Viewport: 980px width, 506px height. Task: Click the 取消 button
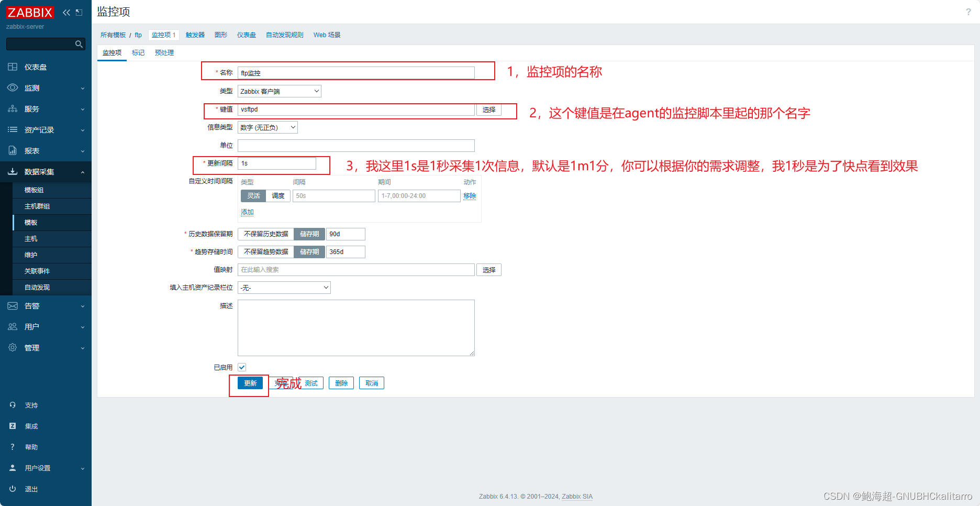point(372,383)
